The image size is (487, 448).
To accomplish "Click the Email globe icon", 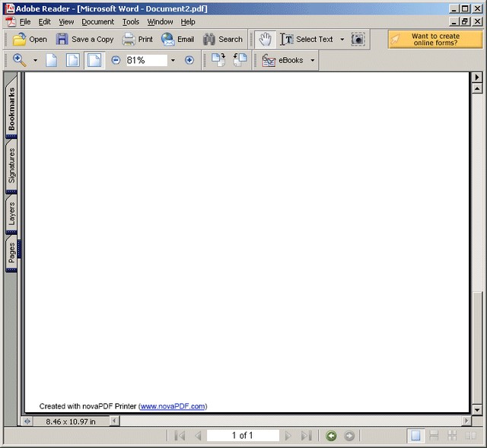I will click(168, 40).
